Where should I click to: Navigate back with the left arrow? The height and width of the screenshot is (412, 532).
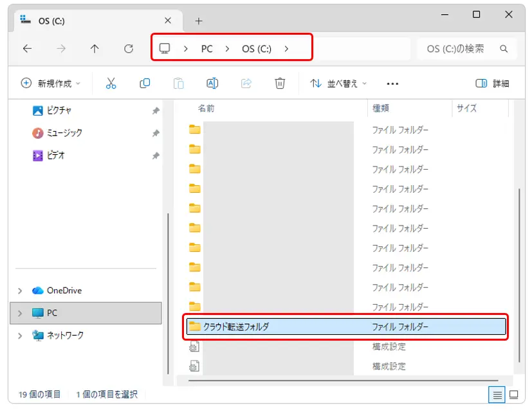(x=27, y=49)
